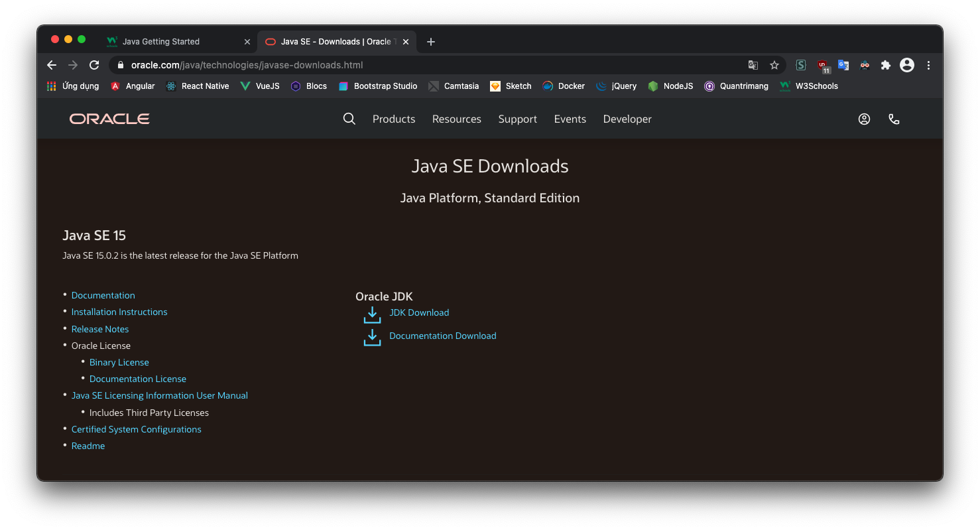
Task: Go back to the previous page
Action: click(52, 65)
